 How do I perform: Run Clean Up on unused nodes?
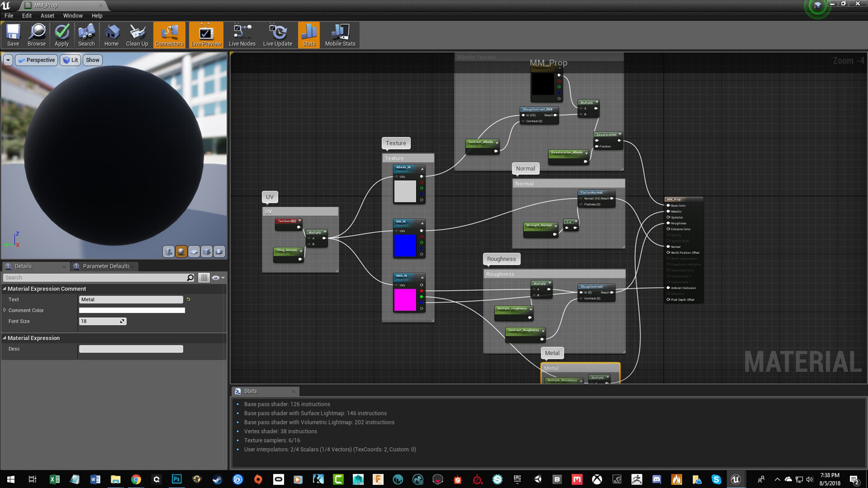coord(137,36)
